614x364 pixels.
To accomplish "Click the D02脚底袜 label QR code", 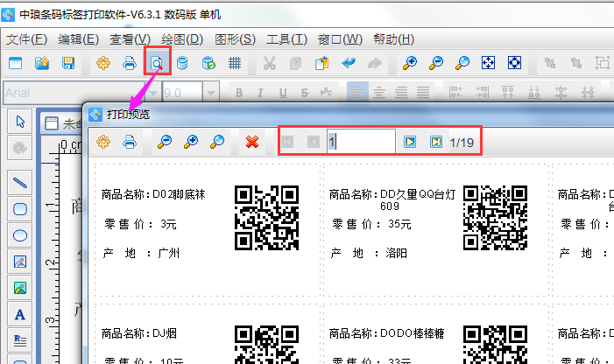I will tap(266, 218).
